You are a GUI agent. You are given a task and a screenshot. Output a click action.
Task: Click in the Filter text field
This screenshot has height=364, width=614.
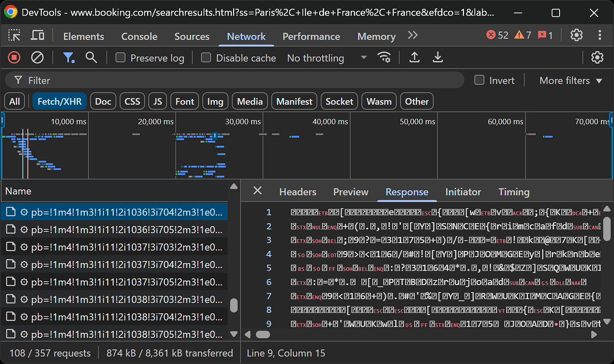[236, 80]
